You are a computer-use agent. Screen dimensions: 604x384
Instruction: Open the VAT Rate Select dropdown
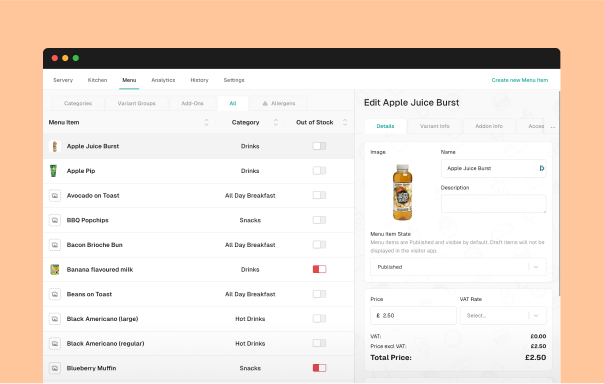click(503, 315)
